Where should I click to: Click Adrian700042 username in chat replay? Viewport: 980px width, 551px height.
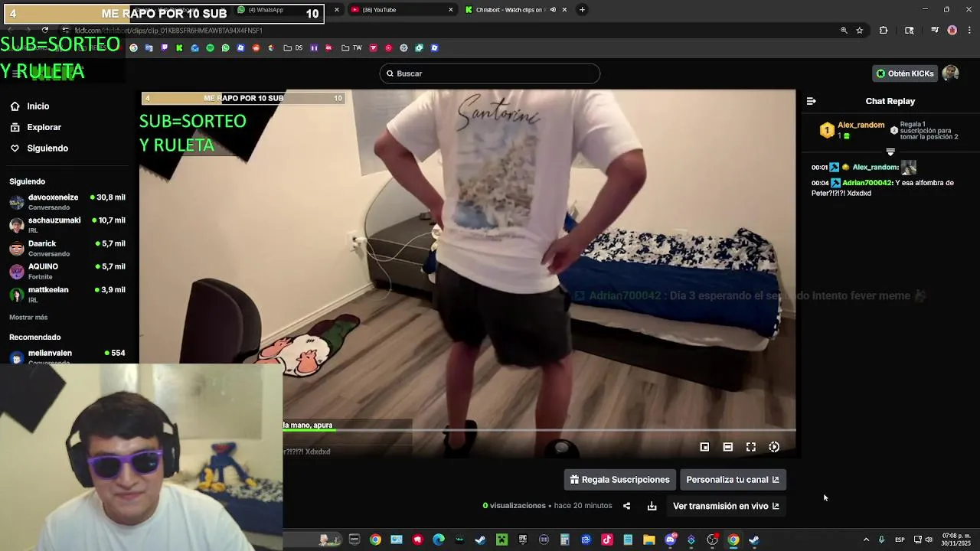867,183
